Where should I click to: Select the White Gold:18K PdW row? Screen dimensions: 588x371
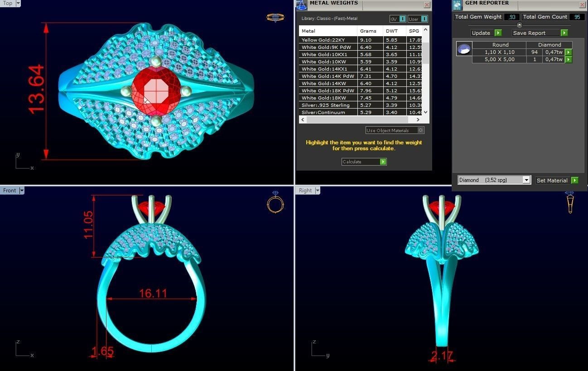click(x=361, y=90)
